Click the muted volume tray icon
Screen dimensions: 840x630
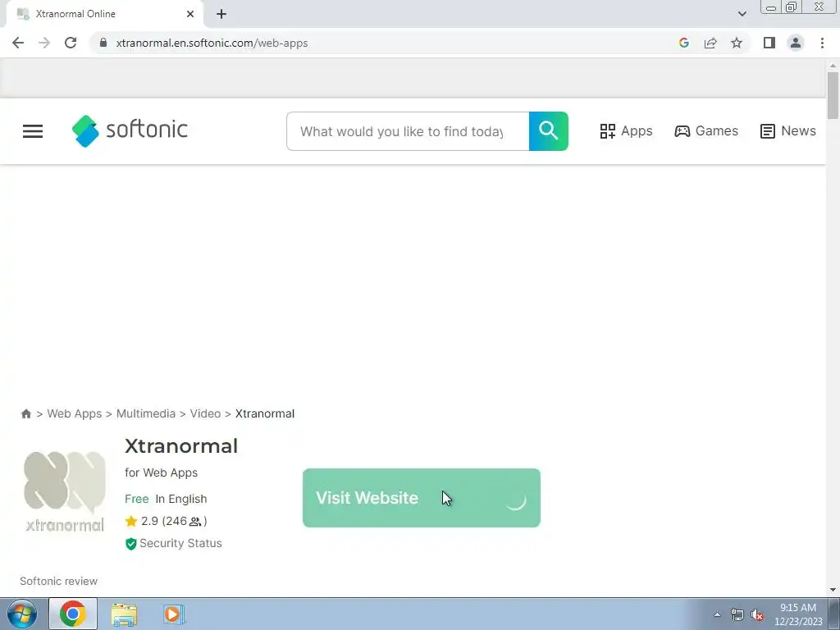[x=757, y=614]
